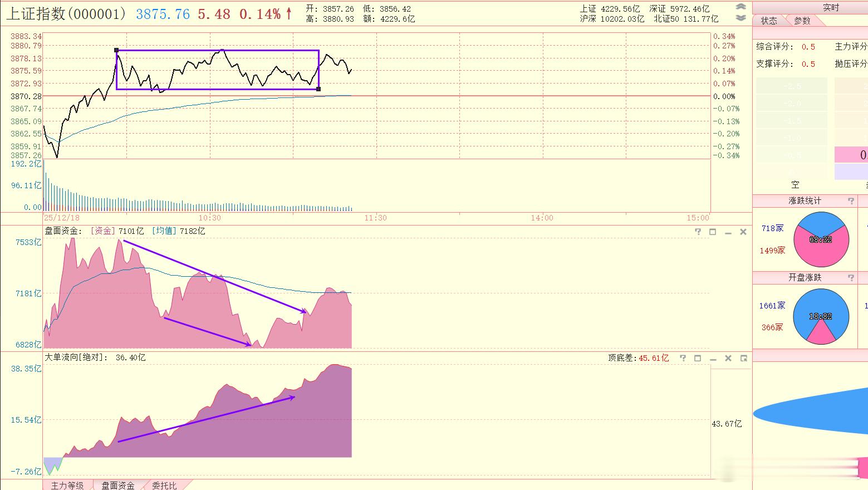Click the 深证 5972.46亿 turnover text

[x=679, y=9]
